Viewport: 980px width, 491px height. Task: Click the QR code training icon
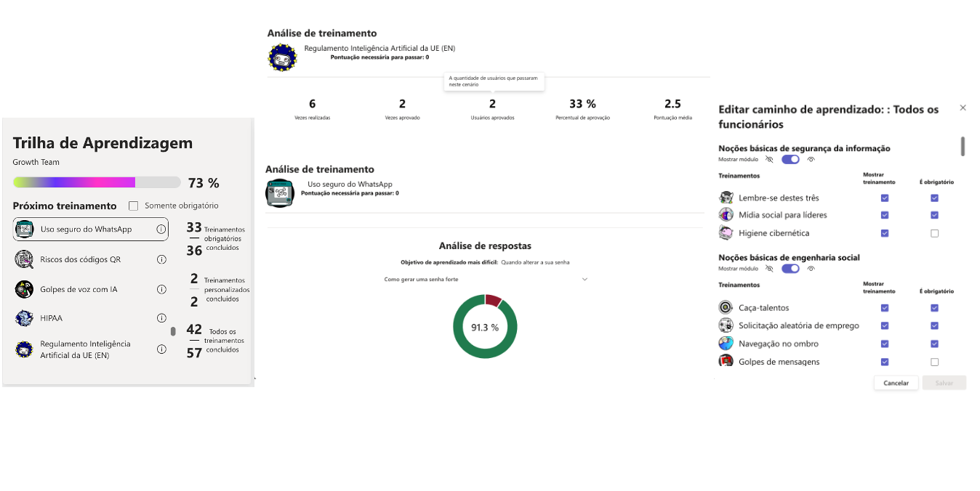pos(25,259)
